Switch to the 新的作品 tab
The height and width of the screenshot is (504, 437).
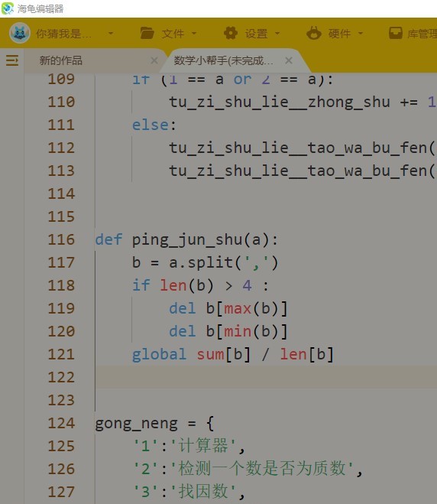point(61,60)
